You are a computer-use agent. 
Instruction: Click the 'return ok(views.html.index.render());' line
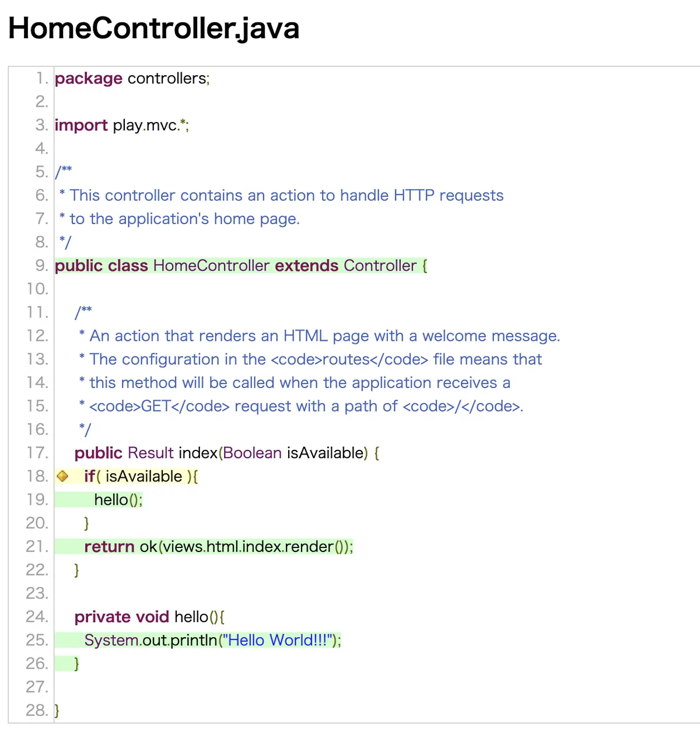tap(204, 547)
